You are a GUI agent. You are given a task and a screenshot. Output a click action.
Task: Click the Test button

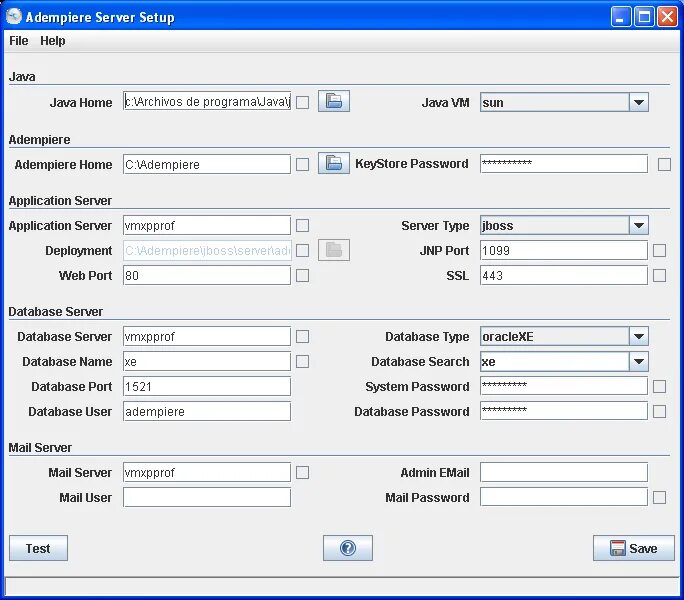point(38,548)
